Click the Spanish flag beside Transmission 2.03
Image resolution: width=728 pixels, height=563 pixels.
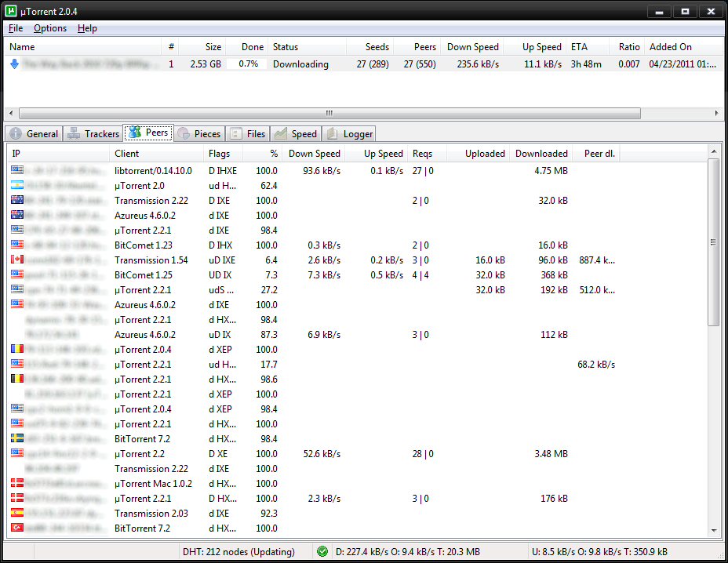pyautogui.click(x=17, y=514)
